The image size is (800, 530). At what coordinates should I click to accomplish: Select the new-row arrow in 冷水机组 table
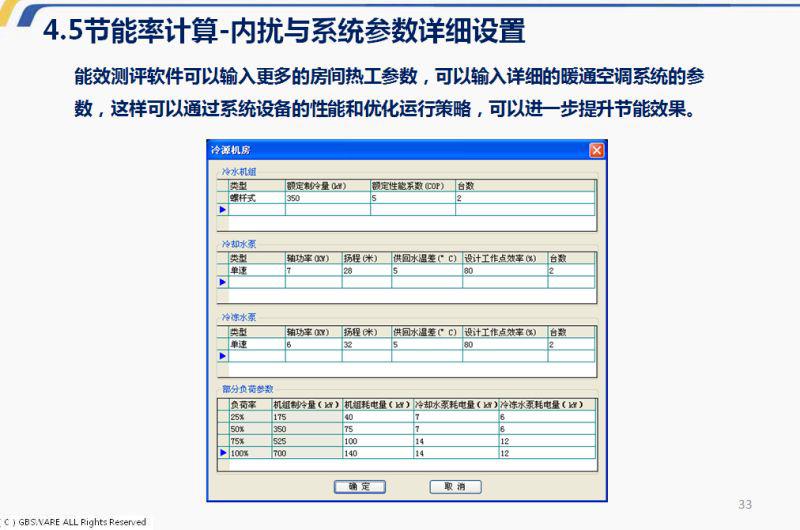pos(222,210)
